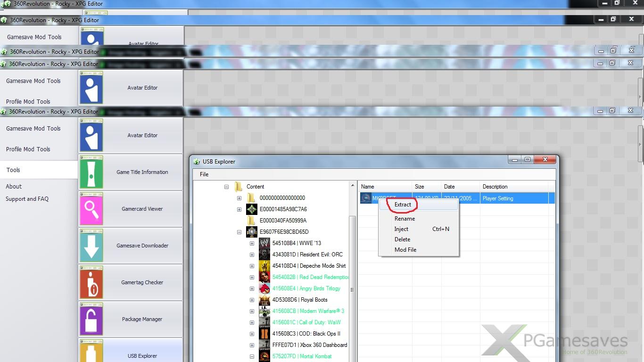
Task: Collapse the Content folder in tree
Action: [227, 187]
